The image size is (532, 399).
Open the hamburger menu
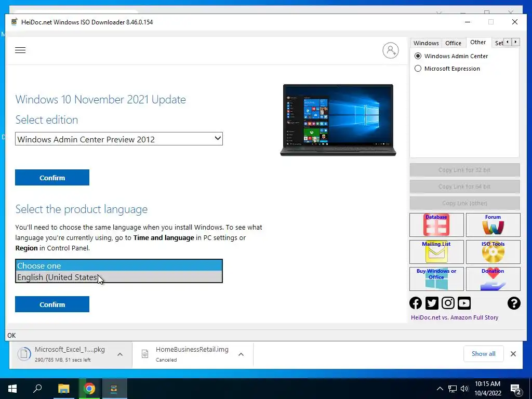(x=20, y=50)
